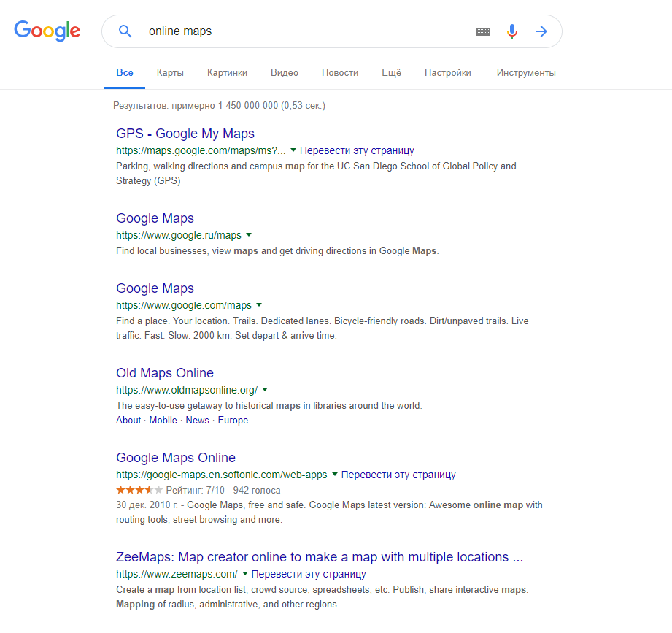Expand dropdown arrow next to google.ru/maps URL

(x=249, y=234)
